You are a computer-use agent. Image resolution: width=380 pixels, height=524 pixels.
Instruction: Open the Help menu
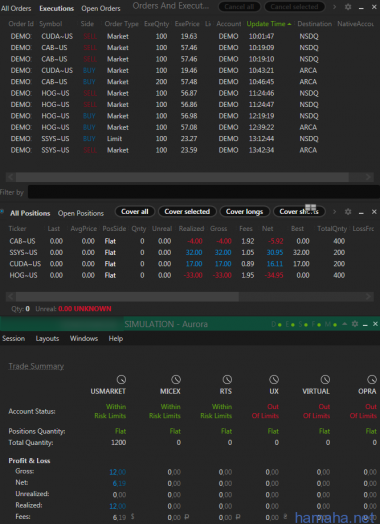116,339
